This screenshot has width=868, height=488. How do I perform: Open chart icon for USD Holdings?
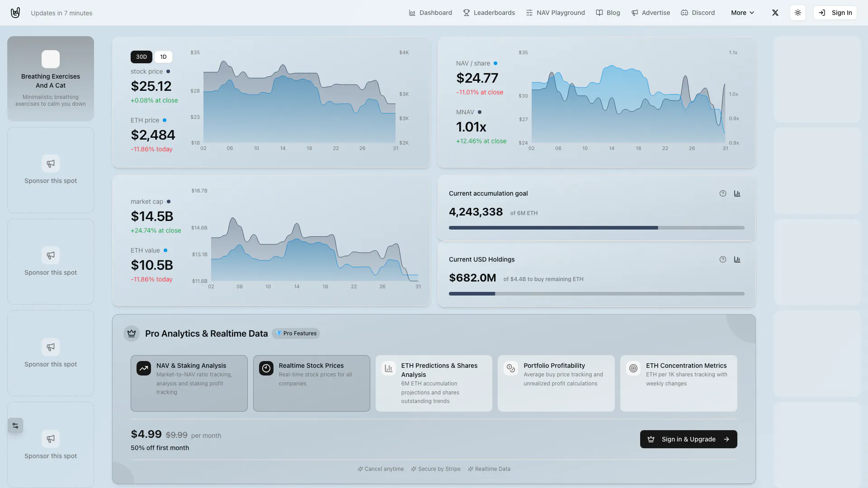(737, 259)
